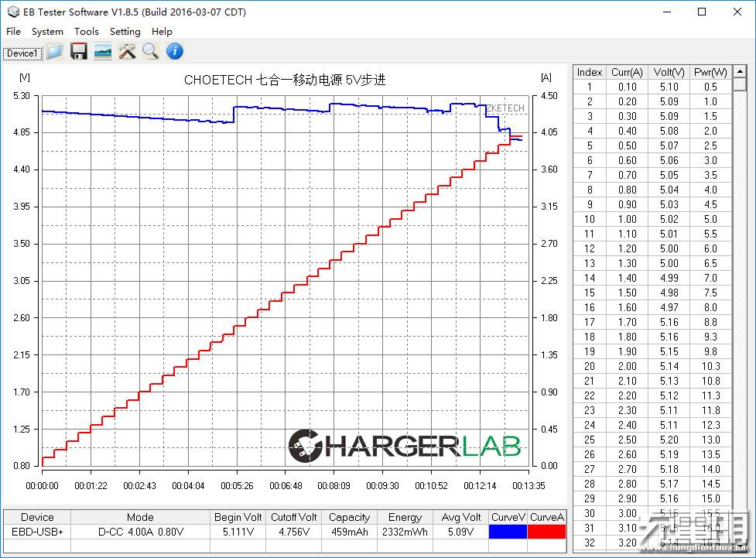Select table row with index 10
756x558 pixels.
coord(652,219)
